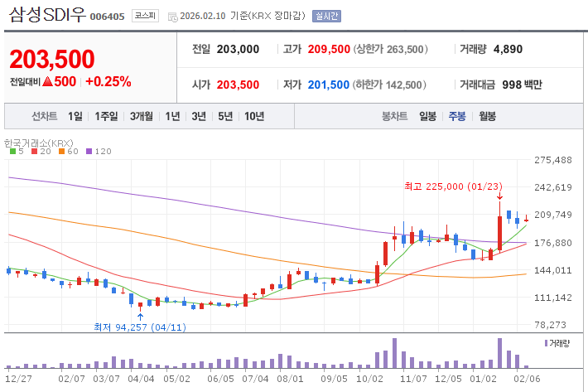Select the 주봉 weekly candle chart

pos(457,116)
